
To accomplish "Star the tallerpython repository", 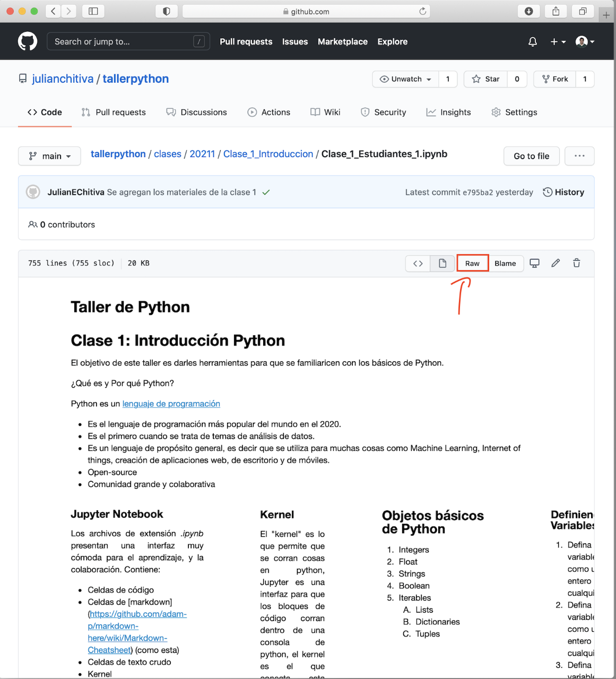I will pos(485,79).
